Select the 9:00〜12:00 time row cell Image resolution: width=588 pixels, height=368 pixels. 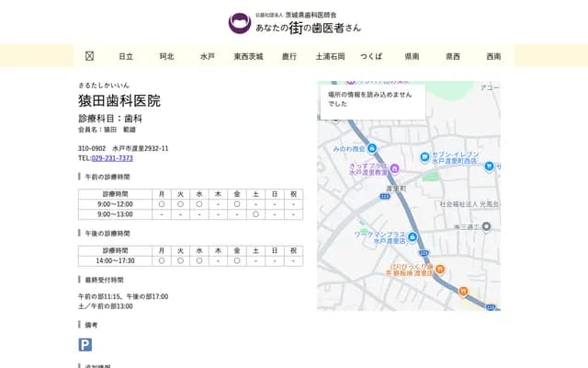(115, 204)
